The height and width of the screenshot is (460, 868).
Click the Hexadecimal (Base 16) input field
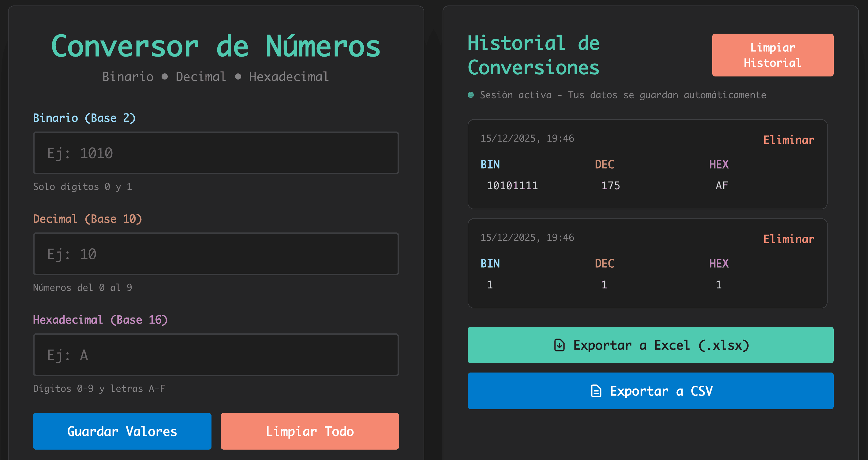(216, 355)
